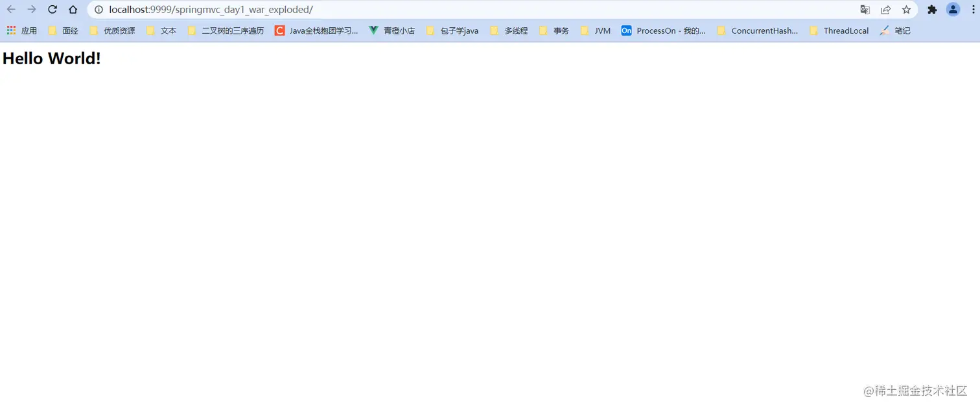Open the 优质资源 bookmark folder

pos(112,30)
